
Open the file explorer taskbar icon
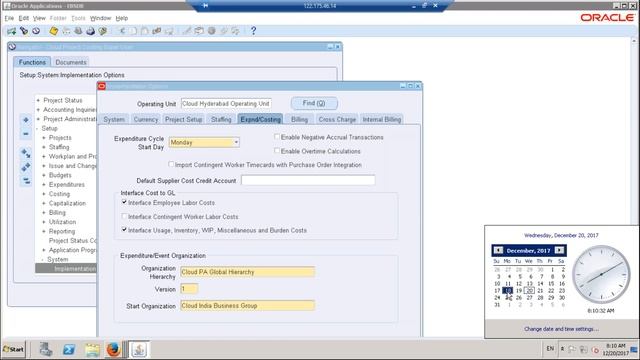coord(92,349)
